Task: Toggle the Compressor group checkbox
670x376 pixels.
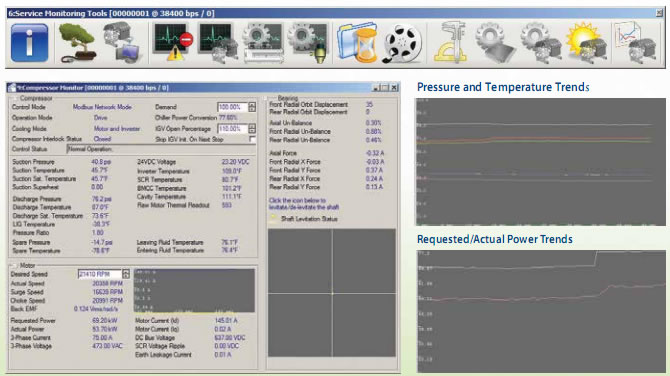Action: [x=13, y=98]
